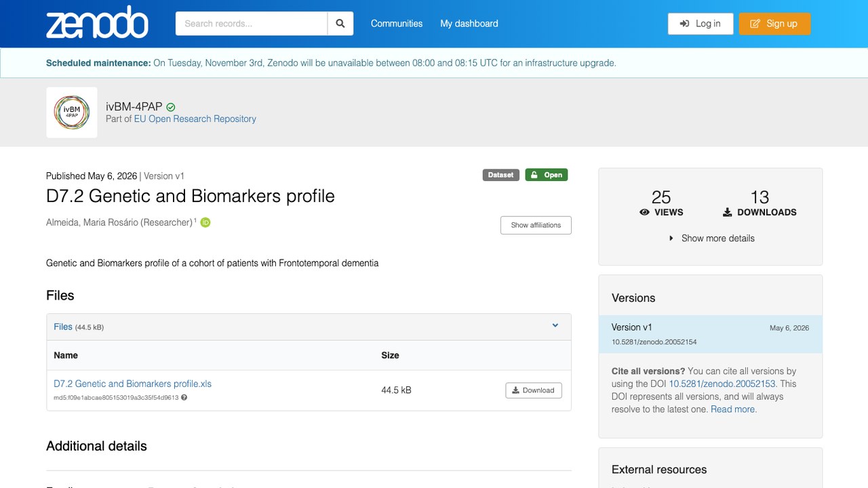Click the verified checkmark beside ivBM-4PAP
Screen dimensions: 868x488
click(171, 107)
